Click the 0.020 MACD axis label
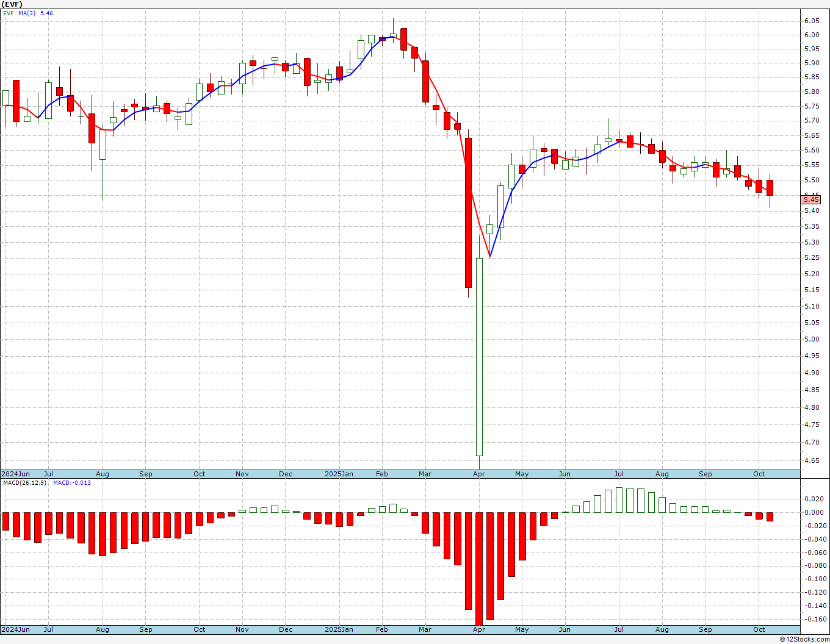Image resolution: width=830 pixels, height=644 pixels. [x=814, y=499]
